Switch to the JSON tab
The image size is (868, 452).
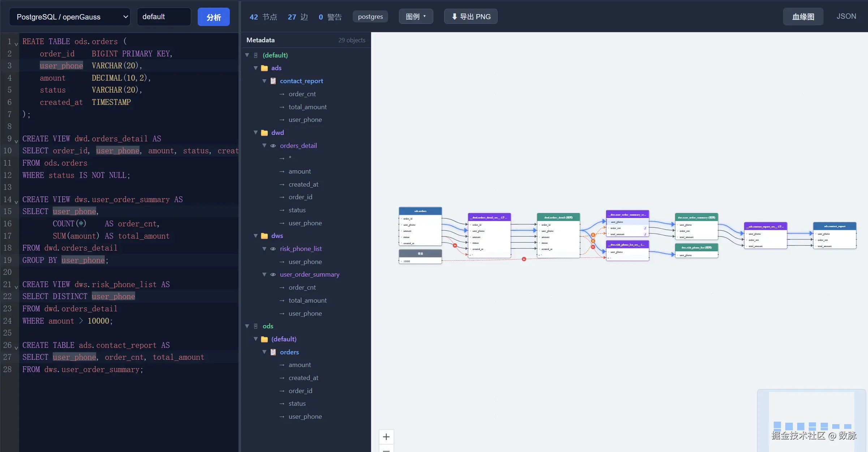[846, 16]
